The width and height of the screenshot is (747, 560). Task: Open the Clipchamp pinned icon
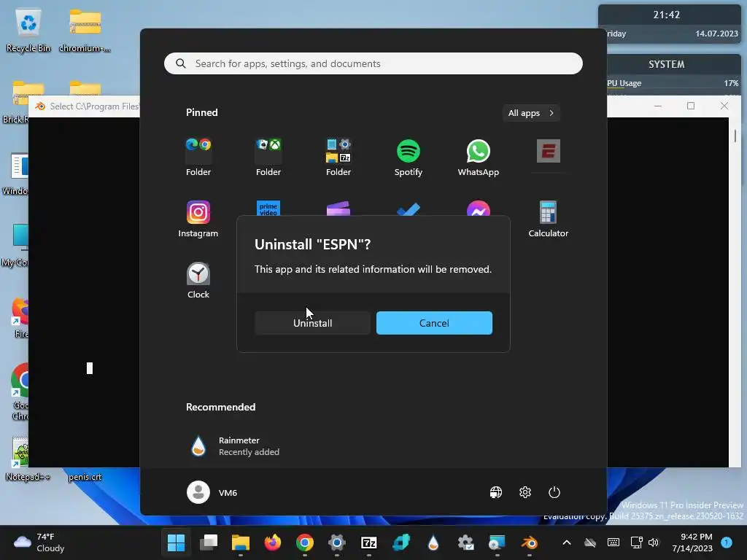pyautogui.click(x=338, y=209)
